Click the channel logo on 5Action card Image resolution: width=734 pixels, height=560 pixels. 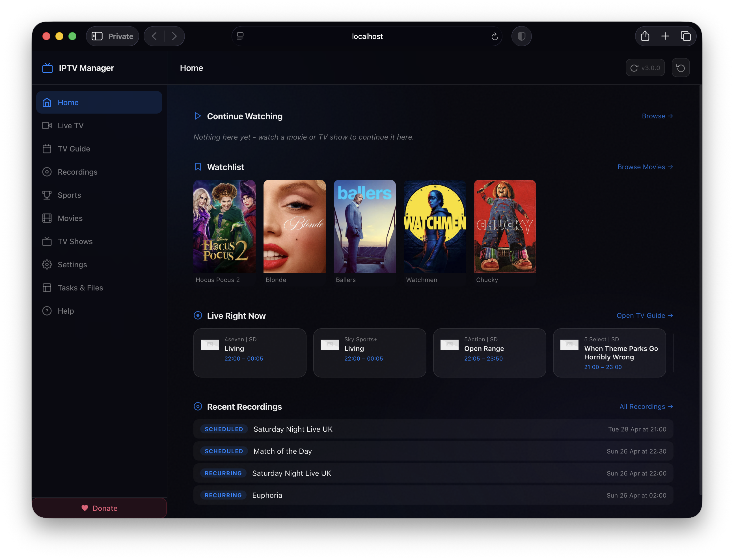pos(449,345)
